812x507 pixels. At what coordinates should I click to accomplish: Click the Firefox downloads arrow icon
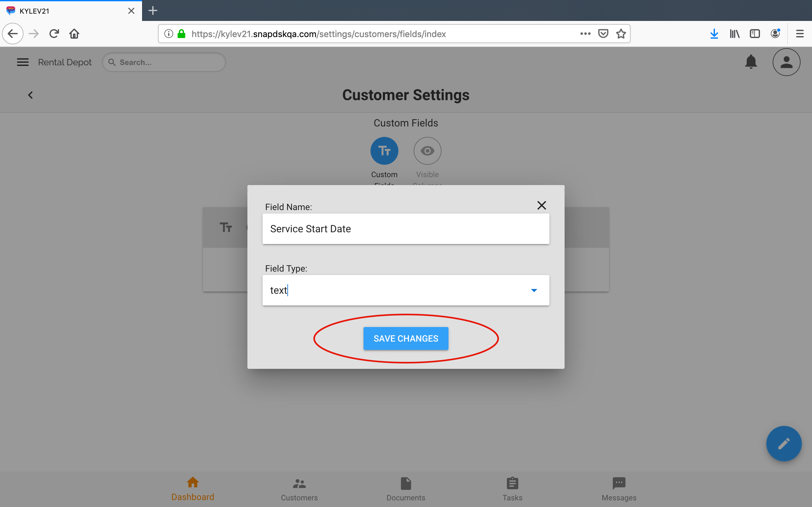coord(714,34)
